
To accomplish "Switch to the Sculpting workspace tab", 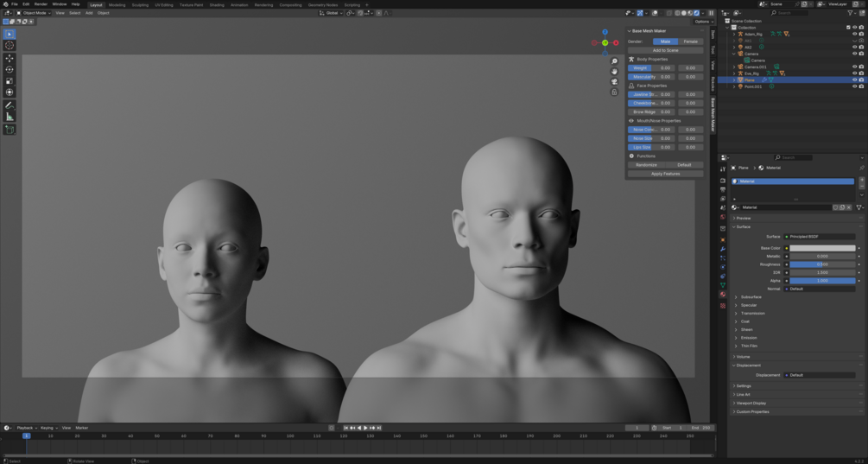I will pos(140,4).
